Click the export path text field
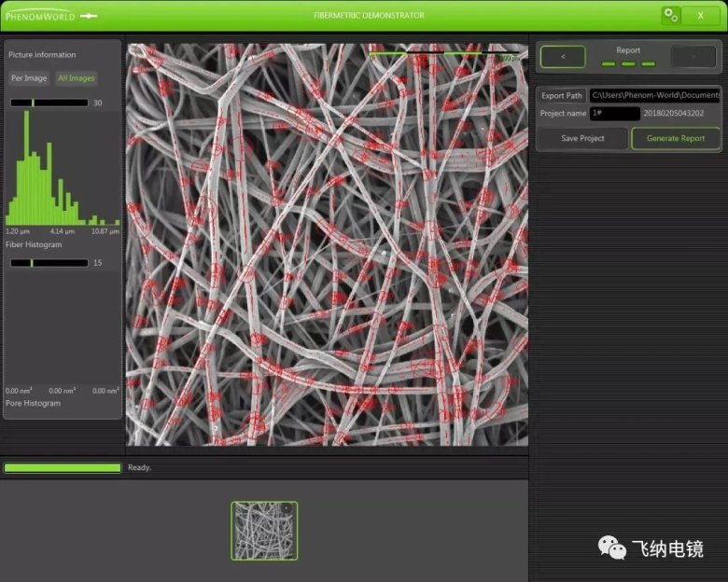The width and height of the screenshot is (728, 582). pyautogui.click(x=655, y=95)
